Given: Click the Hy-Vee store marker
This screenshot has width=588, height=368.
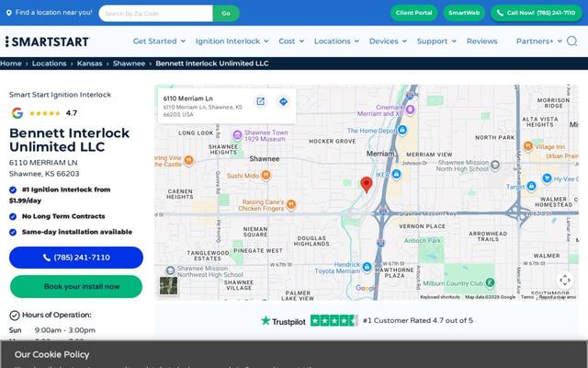Looking at the screenshot, I should (548, 178).
